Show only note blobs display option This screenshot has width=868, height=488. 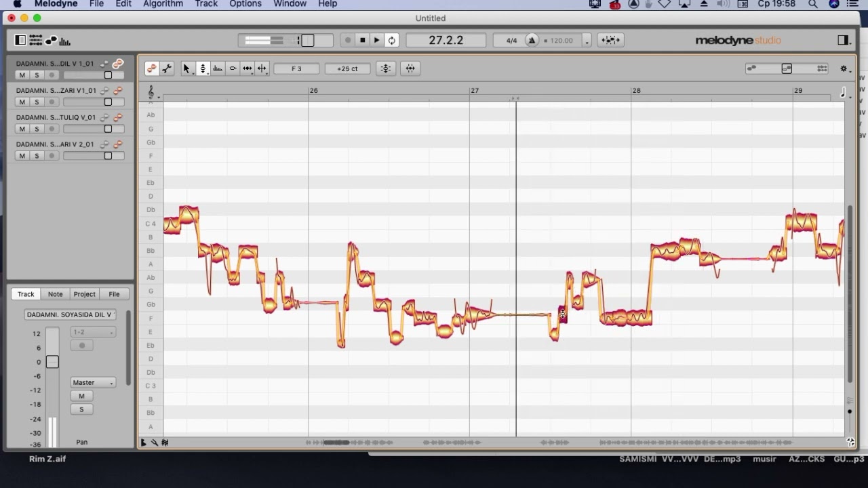click(751, 68)
